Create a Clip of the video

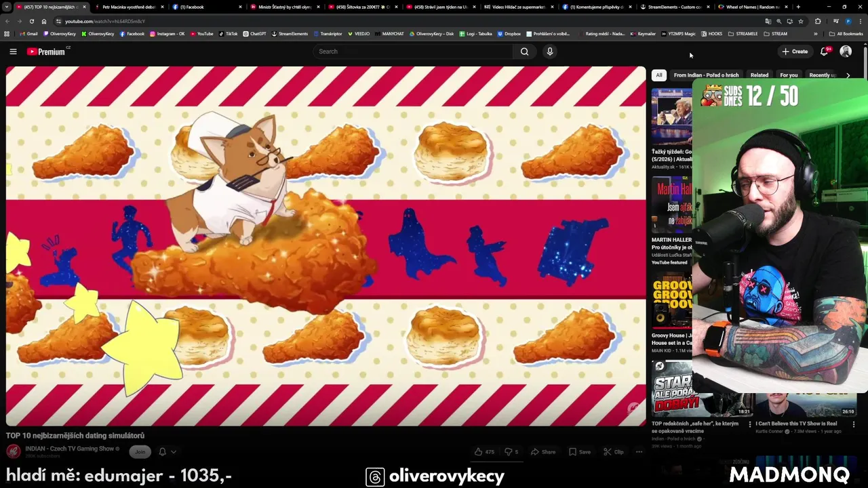click(x=614, y=452)
